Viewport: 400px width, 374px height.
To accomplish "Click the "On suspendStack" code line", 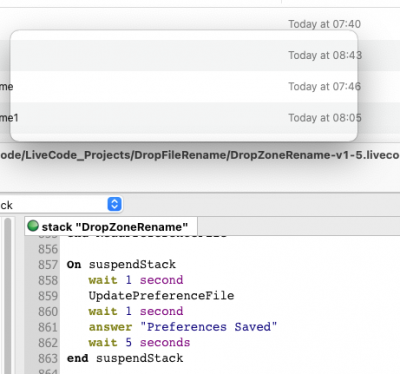I will click(121, 265).
